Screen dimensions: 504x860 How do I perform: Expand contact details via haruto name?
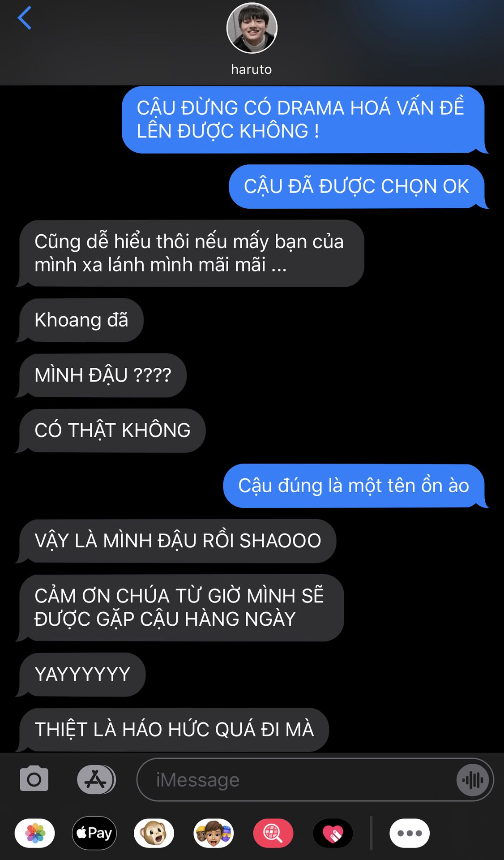(252, 69)
